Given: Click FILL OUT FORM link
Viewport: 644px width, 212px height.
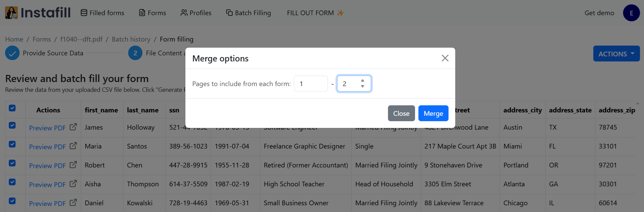Looking at the screenshot, I should click(x=315, y=13).
